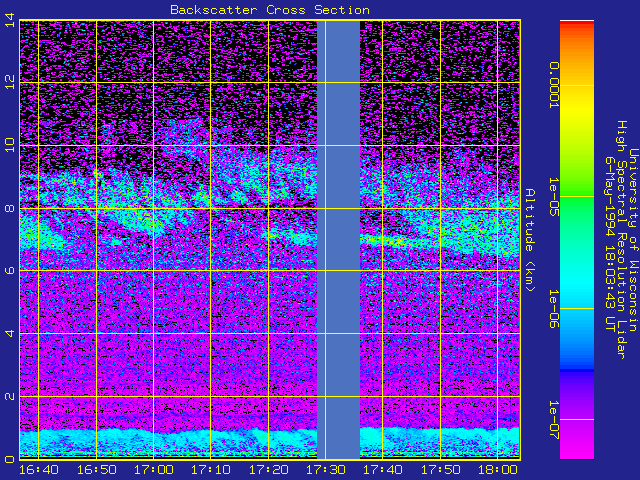Click the altitude axis label 12

click(x=10, y=83)
